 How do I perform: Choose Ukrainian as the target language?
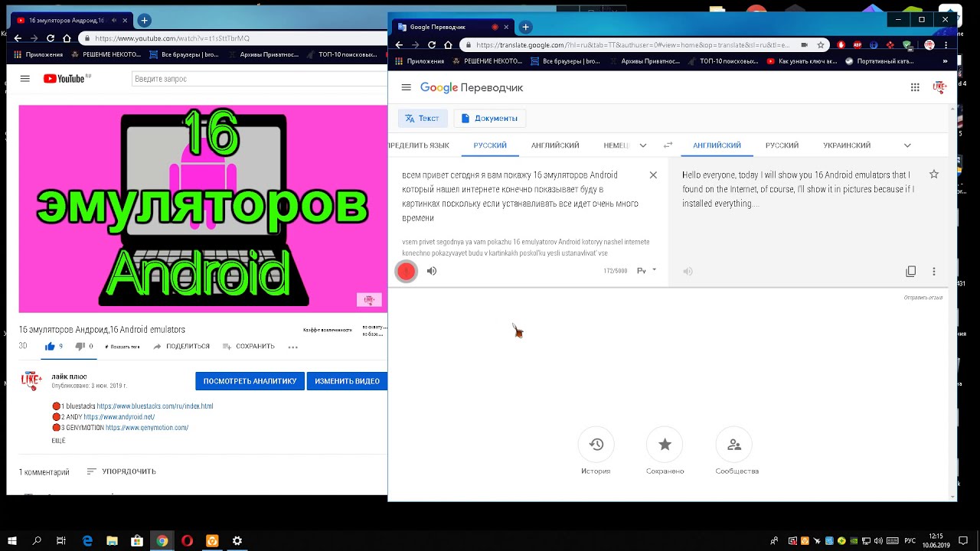pos(847,145)
